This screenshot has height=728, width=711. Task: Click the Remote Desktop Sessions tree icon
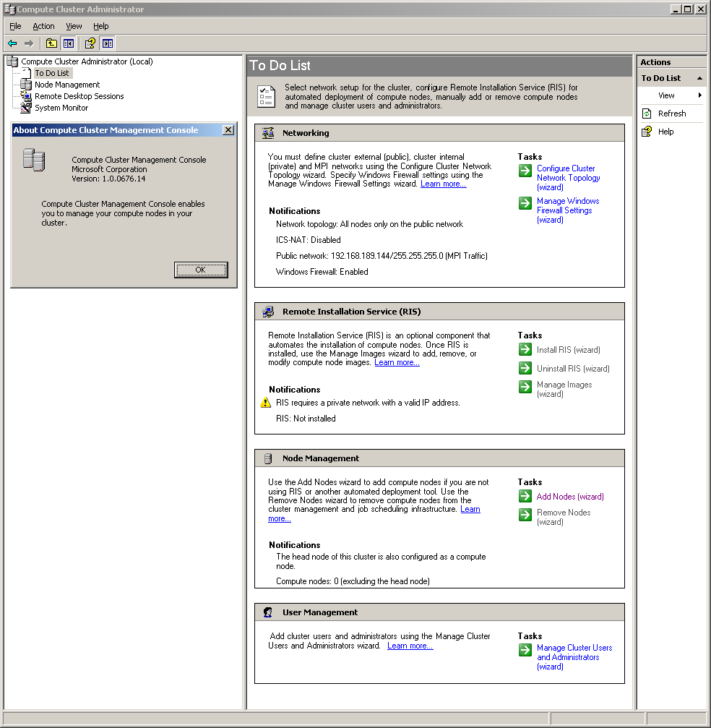(26, 96)
